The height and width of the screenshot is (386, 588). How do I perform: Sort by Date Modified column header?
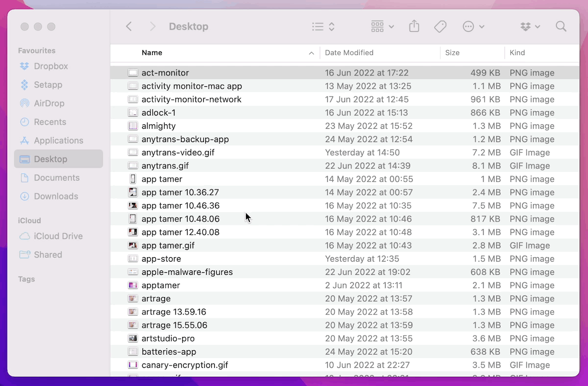(x=349, y=52)
